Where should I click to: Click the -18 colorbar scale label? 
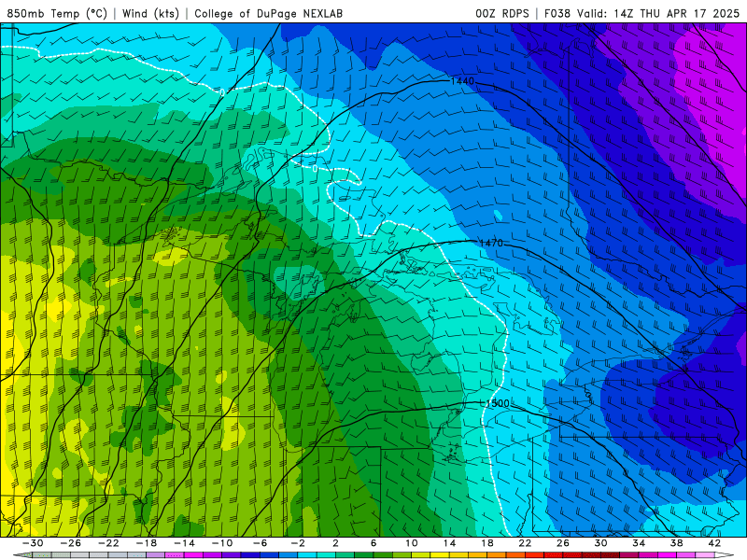tap(147, 543)
